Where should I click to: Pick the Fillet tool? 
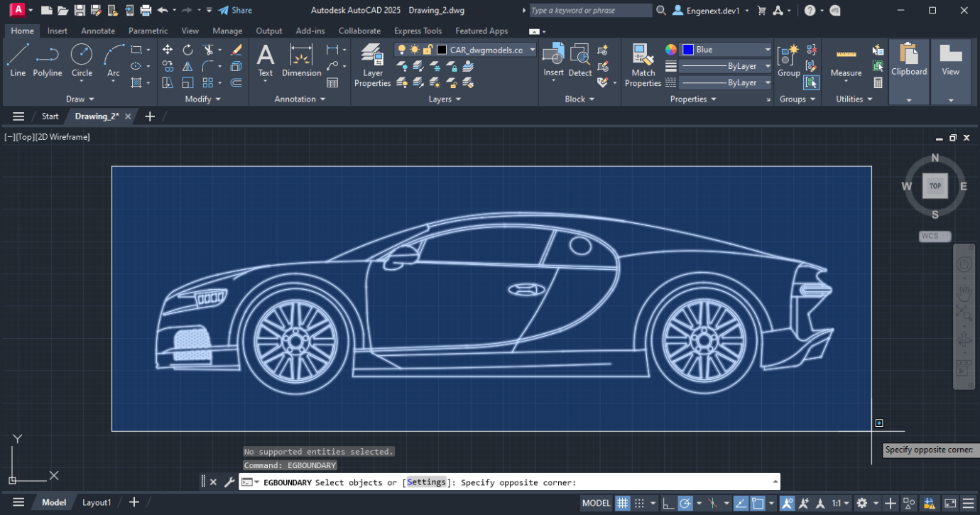click(208, 66)
